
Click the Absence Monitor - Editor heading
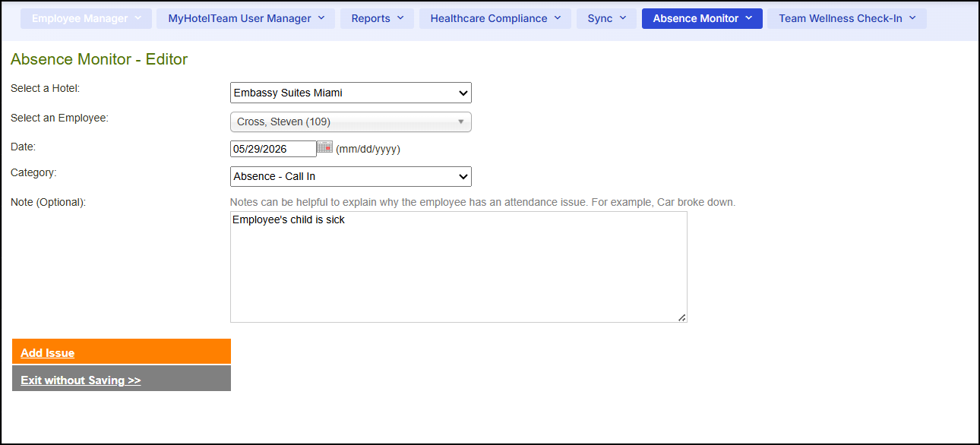(x=99, y=59)
